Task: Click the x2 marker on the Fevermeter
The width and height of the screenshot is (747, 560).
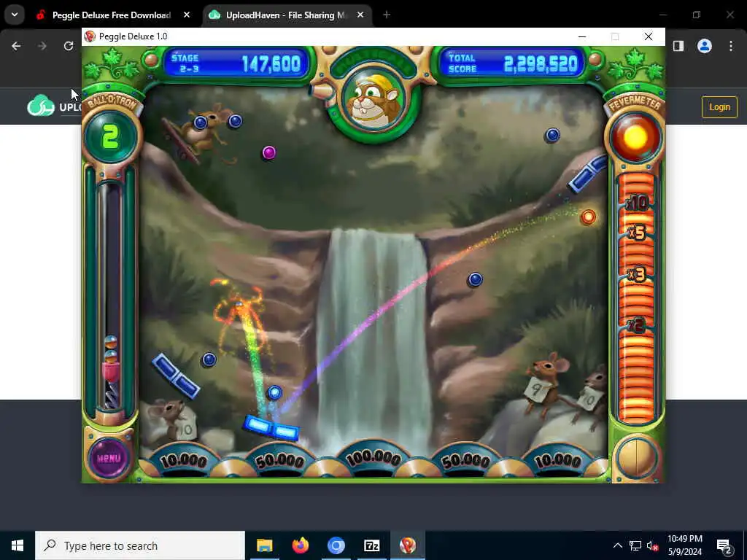Action: click(x=636, y=325)
